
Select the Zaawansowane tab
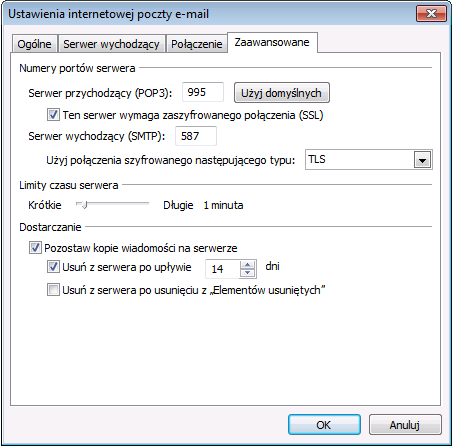(272, 42)
